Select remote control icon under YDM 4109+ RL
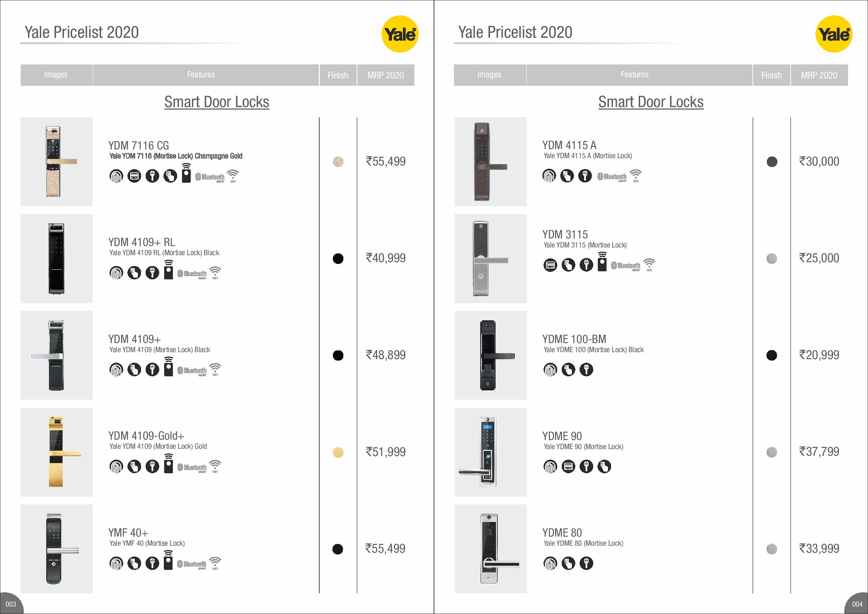Image resolution: width=868 pixels, height=614 pixels. coord(169,270)
